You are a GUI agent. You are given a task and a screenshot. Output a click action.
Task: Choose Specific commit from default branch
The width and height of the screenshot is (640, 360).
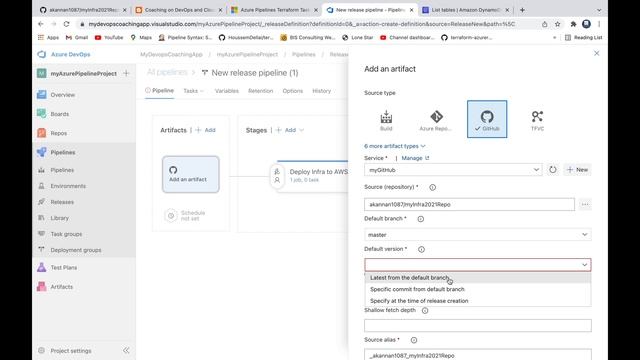point(478,289)
